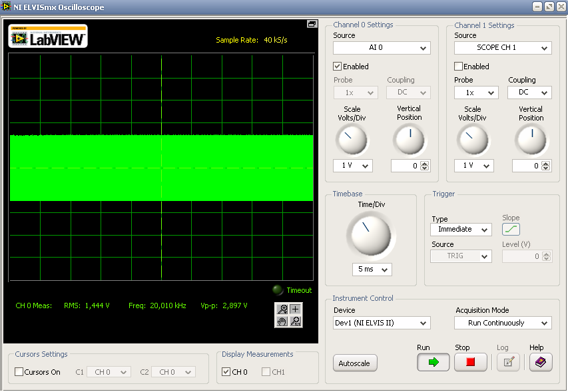
Task: Select the hand pan graph tool
Action: click(x=282, y=321)
